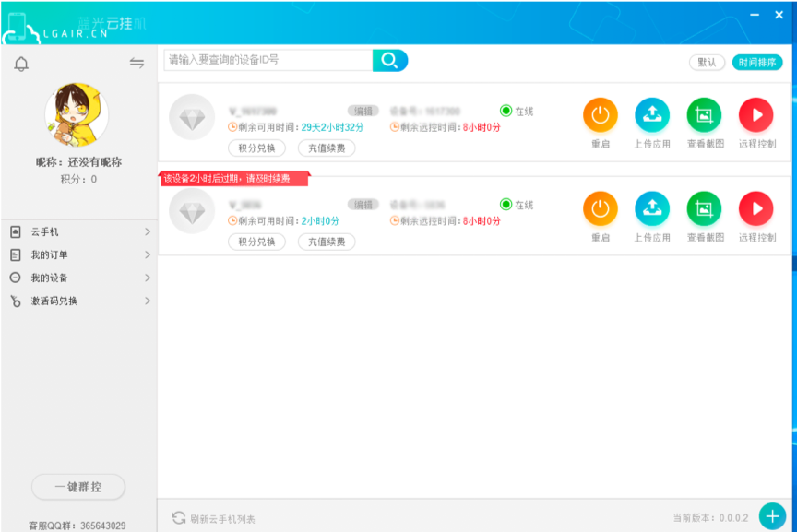Click upload app (上传应用) on first device

[652, 115]
